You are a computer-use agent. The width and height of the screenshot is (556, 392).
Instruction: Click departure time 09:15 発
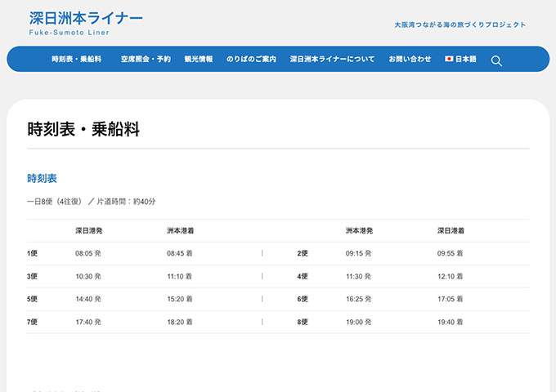(x=358, y=253)
